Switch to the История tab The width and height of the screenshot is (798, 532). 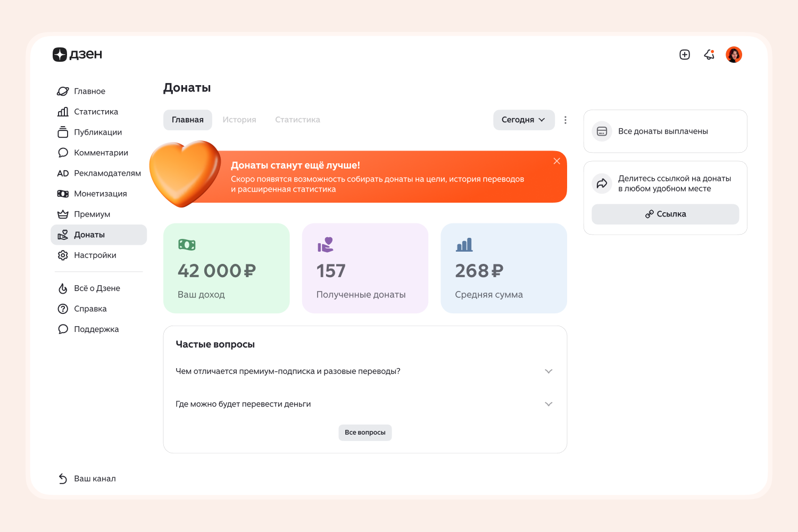[239, 120]
